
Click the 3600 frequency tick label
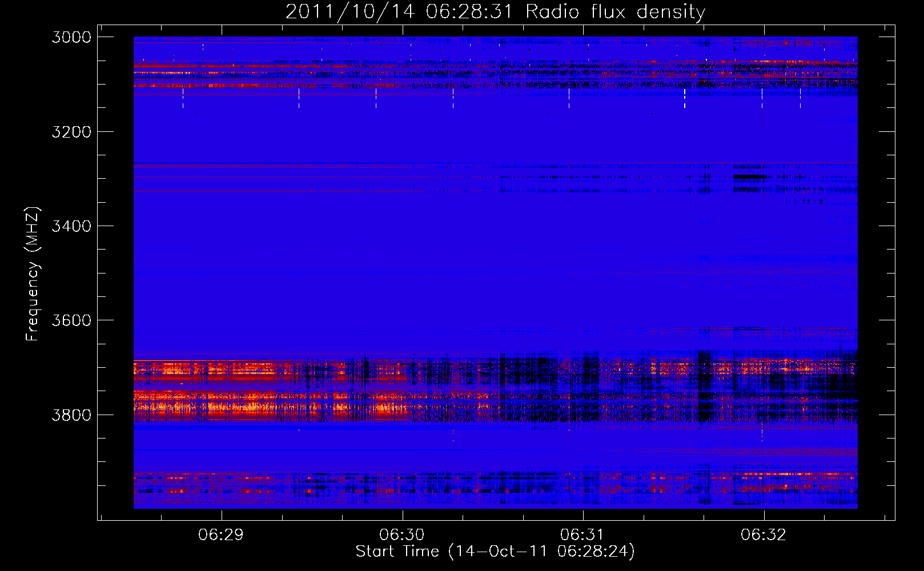click(71, 320)
